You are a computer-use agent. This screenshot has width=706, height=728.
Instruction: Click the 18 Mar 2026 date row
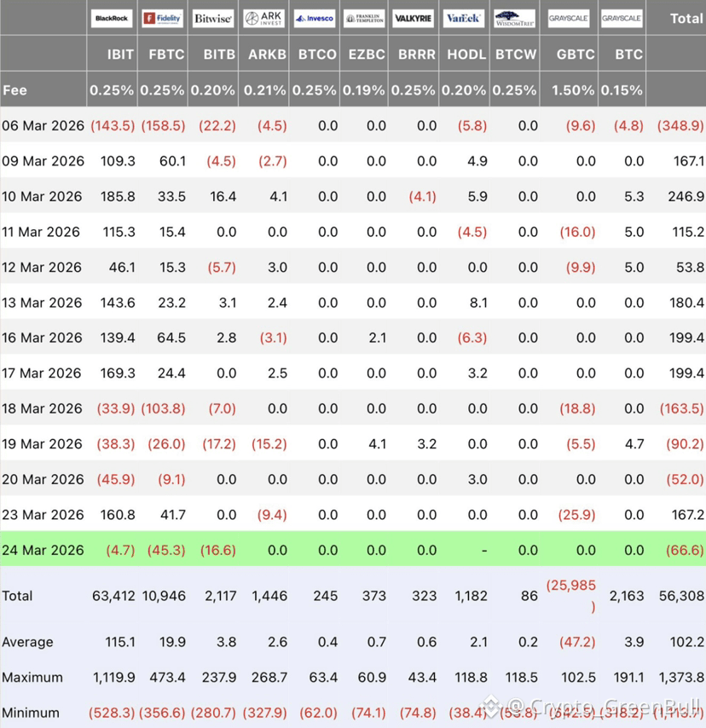click(x=42, y=408)
